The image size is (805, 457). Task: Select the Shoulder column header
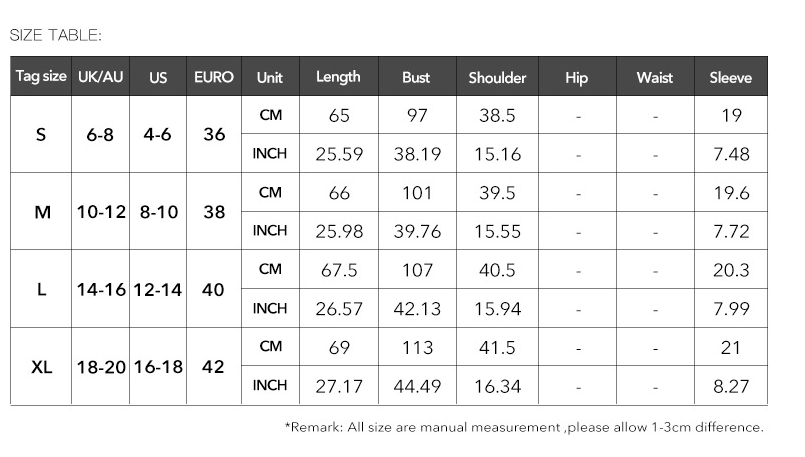tap(497, 77)
